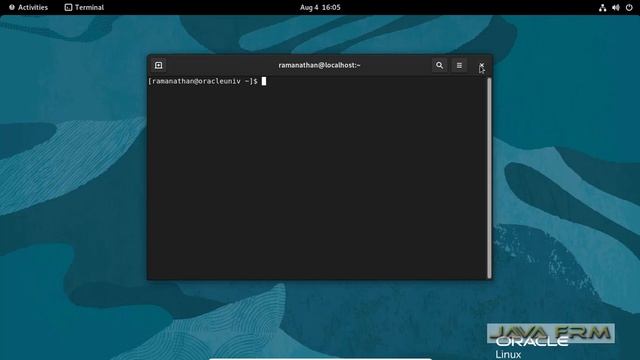
Task: Click the prompt text ramanathan@oracleuniv
Action: [196, 81]
